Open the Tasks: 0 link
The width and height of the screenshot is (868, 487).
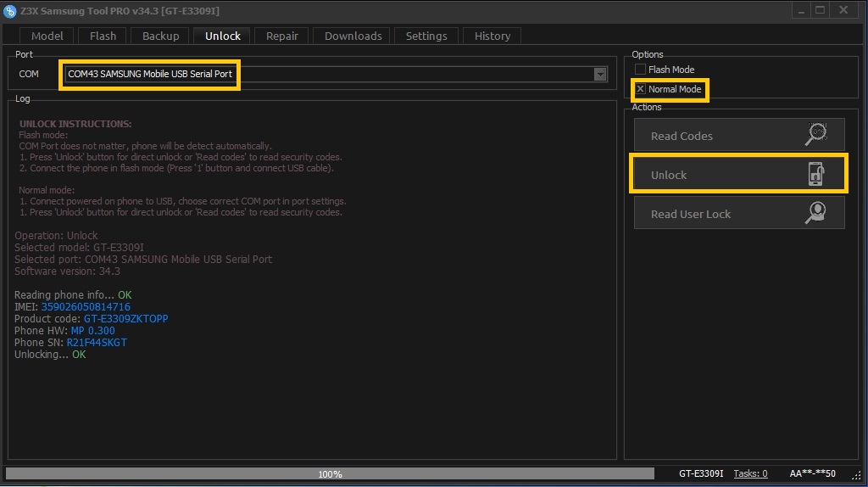coord(750,473)
